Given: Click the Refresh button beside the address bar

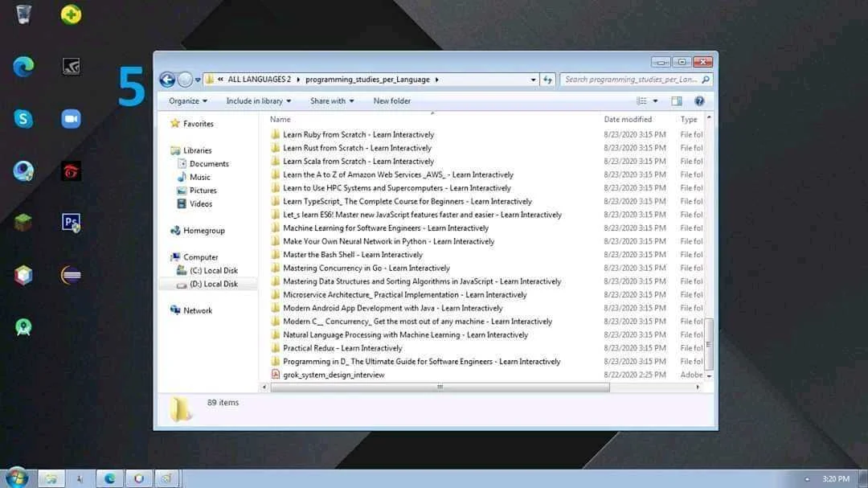Looking at the screenshot, I should pyautogui.click(x=547, y=80).
